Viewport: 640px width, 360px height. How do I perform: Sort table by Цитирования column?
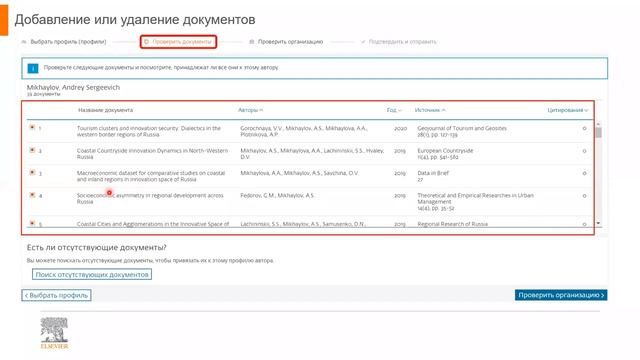click(567, 110)
